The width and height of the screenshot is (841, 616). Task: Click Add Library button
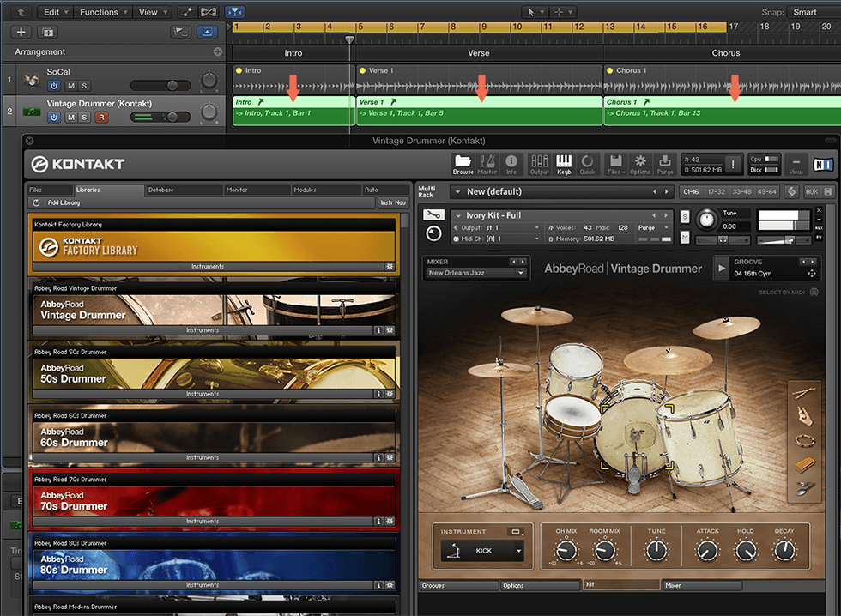pyautogui.click(x=64, y=202)
